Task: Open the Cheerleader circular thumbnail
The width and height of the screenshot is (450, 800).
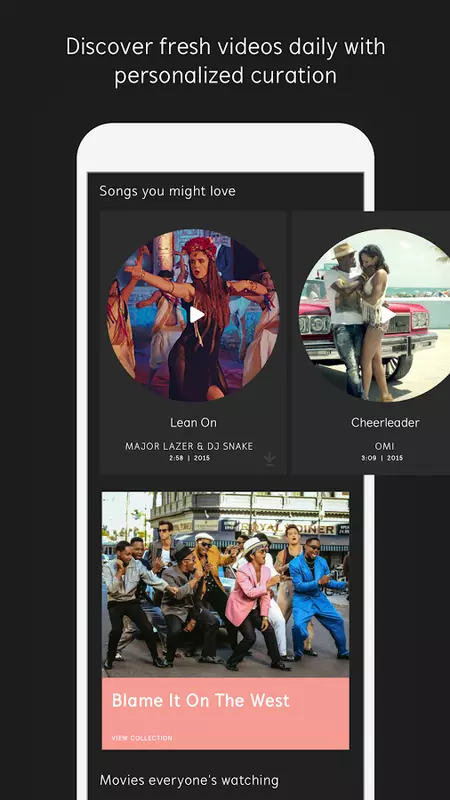Action: (375, 315)
